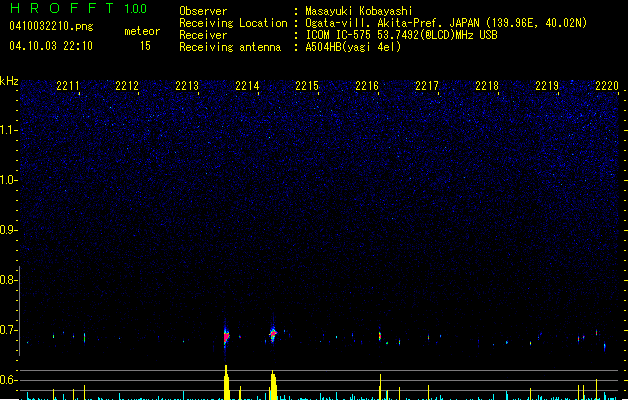Click the strong meteor echo before 2214

coord(226,335)
